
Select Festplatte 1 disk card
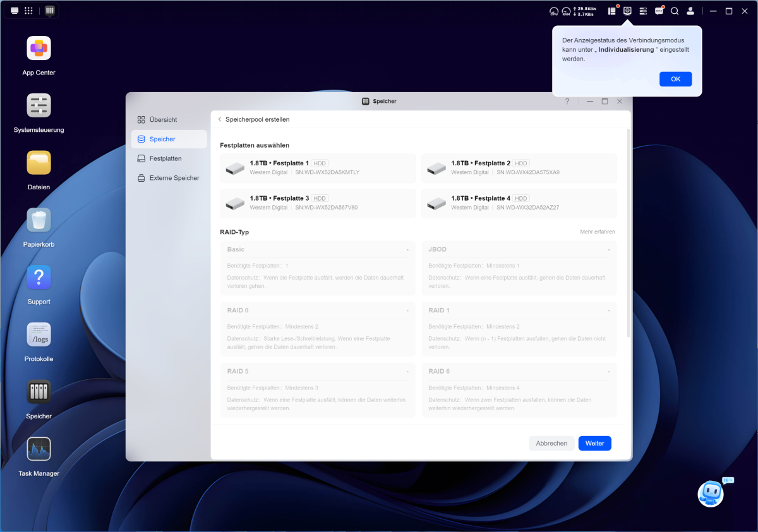coord(318,168)
